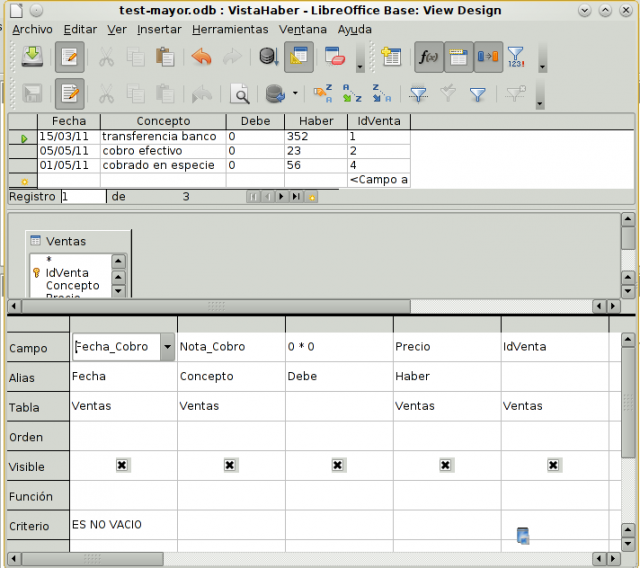Click the Add Table icon

point(391,57)
